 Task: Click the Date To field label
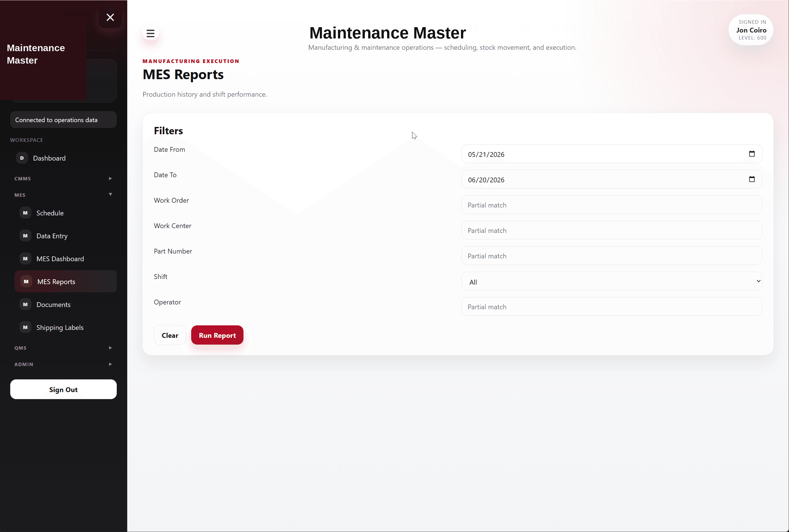(165, 175)
